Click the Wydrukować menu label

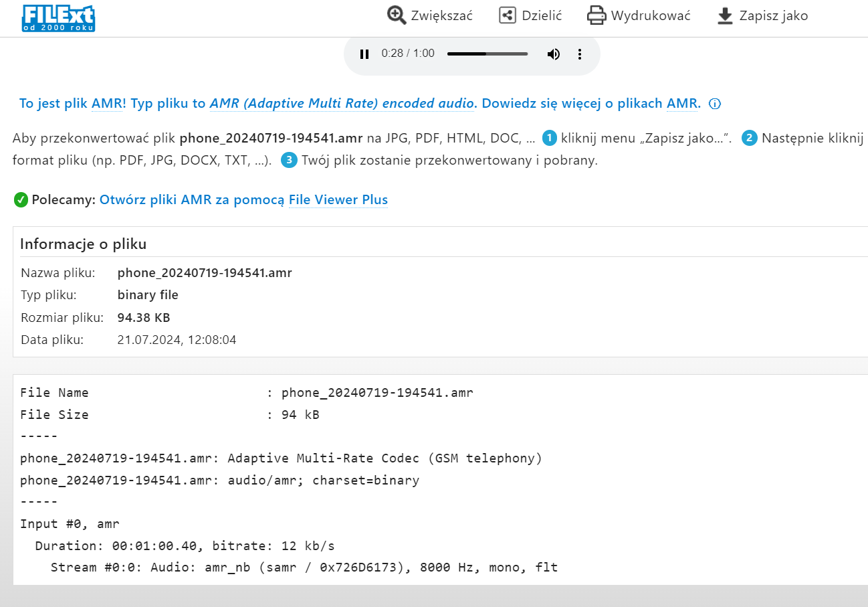click(650, 15)
